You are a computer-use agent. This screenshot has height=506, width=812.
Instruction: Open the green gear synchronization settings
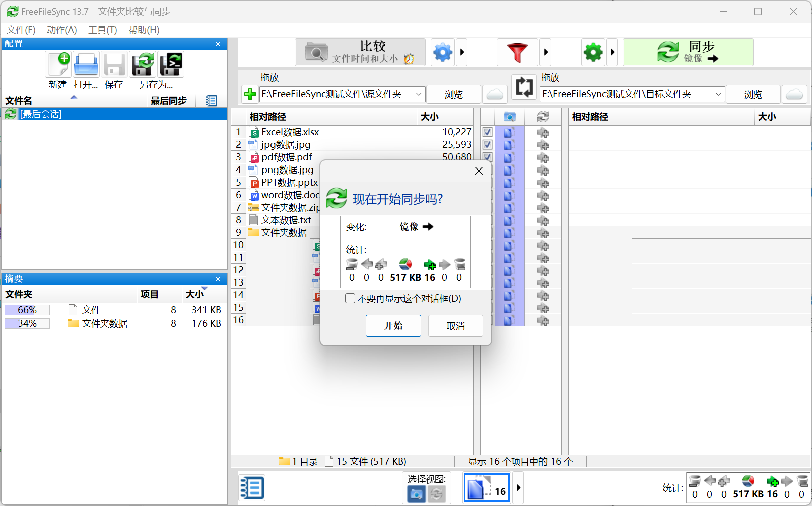coord(593,52)
